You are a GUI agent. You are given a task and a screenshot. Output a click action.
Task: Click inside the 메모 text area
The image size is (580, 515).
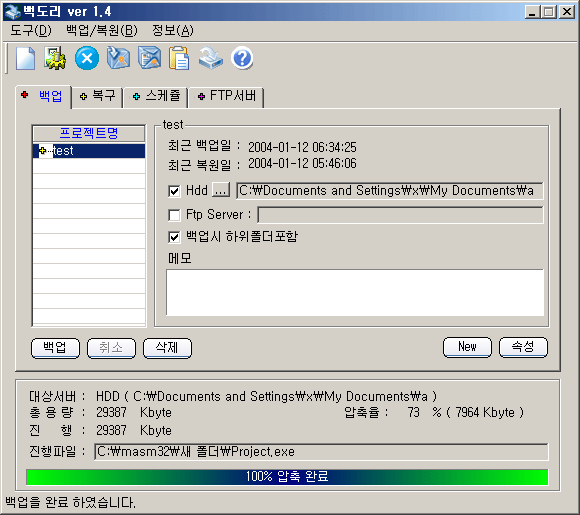(355, 293)
